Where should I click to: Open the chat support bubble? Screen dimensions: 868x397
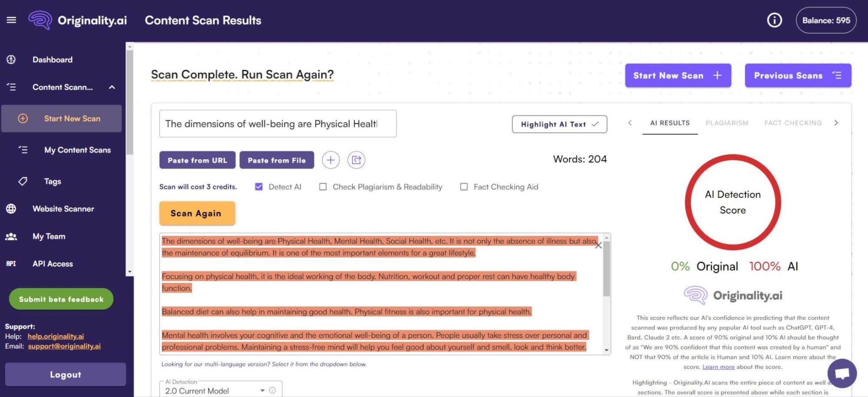[842, 373]
